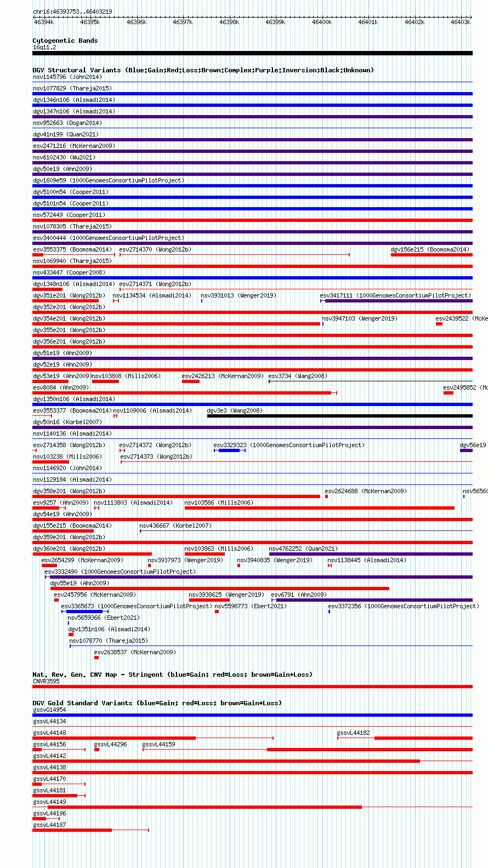This screenshot has width=488, height=868.
Task: View esv3332490 1000Genomes variant label
Action: (120, 572)
